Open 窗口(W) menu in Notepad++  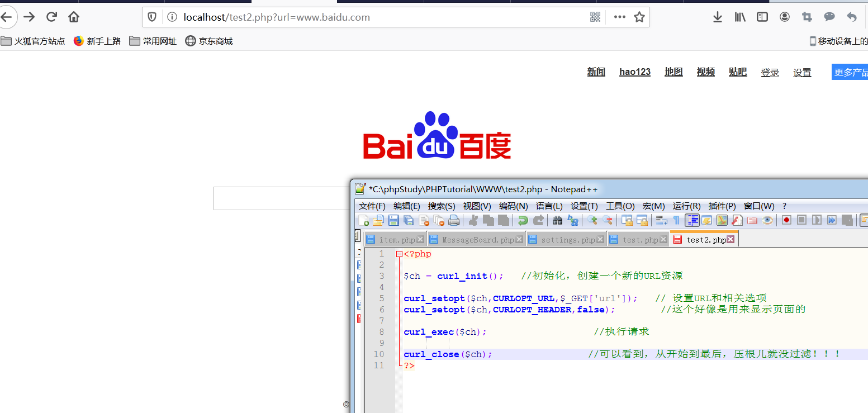(759, 206)
